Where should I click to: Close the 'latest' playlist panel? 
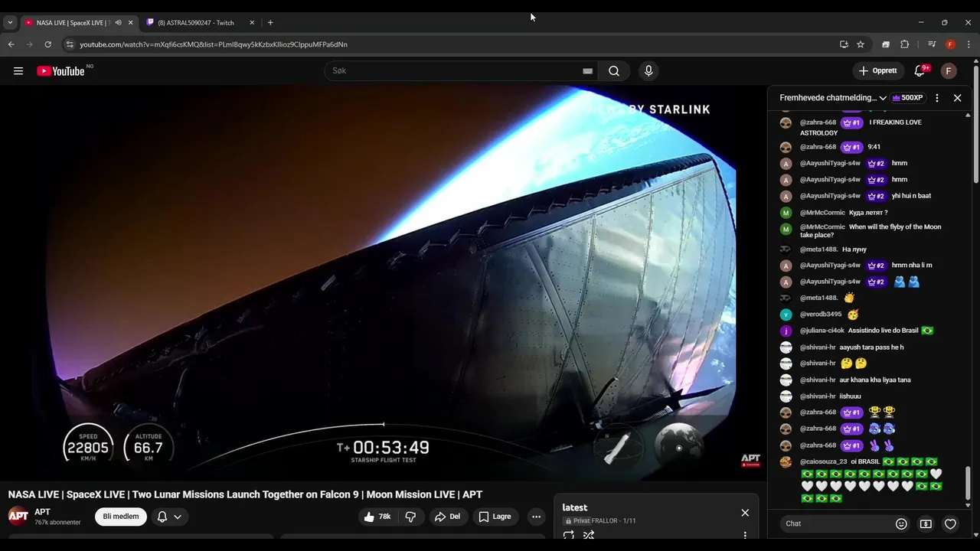click(745, 513)
